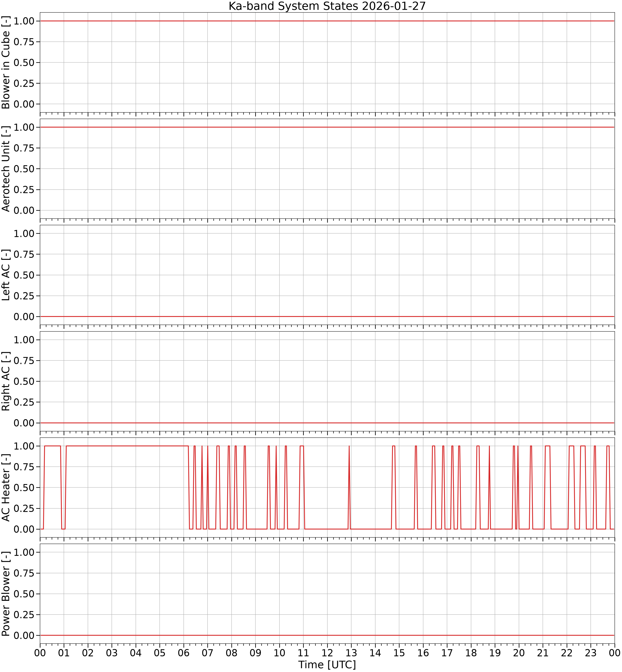
Task: Click the 23 hour tick label
Action: (591, 653)
